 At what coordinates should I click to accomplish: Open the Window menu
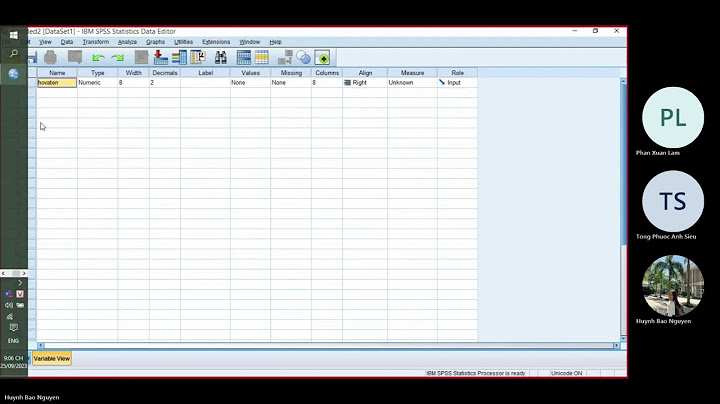pos(249,42)
